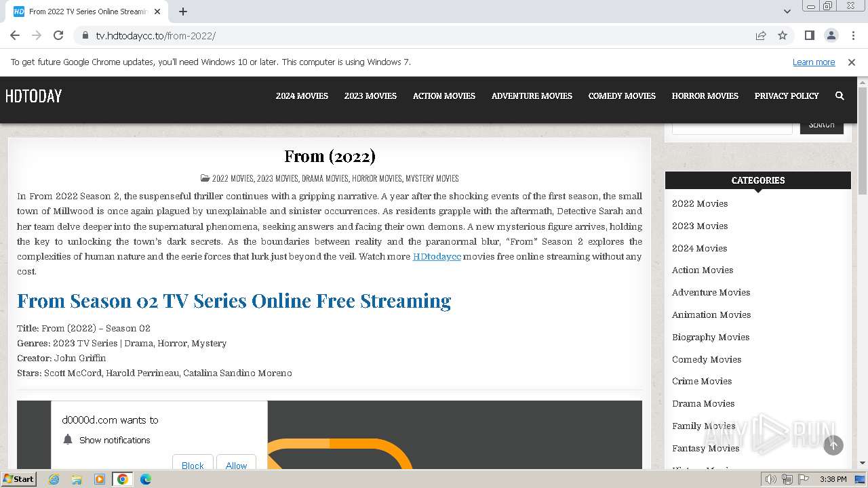Click the 3:38 PM system clock
This screenshot has height=488, width=868.
point(833,479)
